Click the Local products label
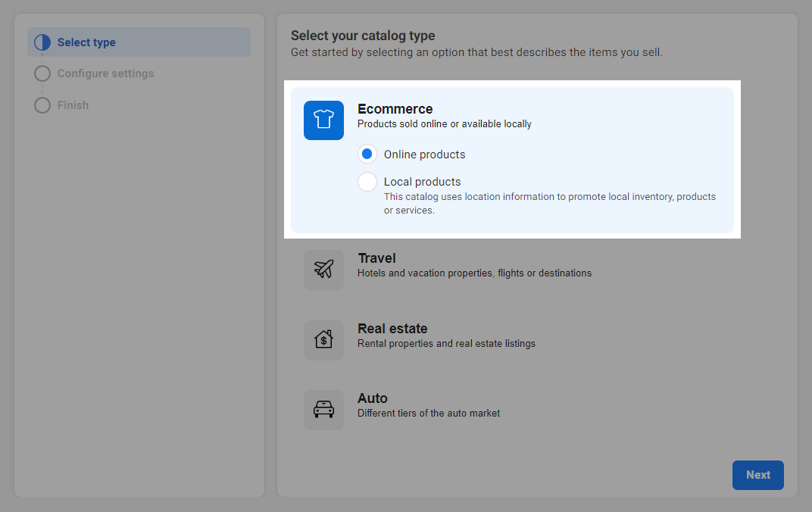The height and width of the screenshot is (512, 812). [x=422, y=182]
